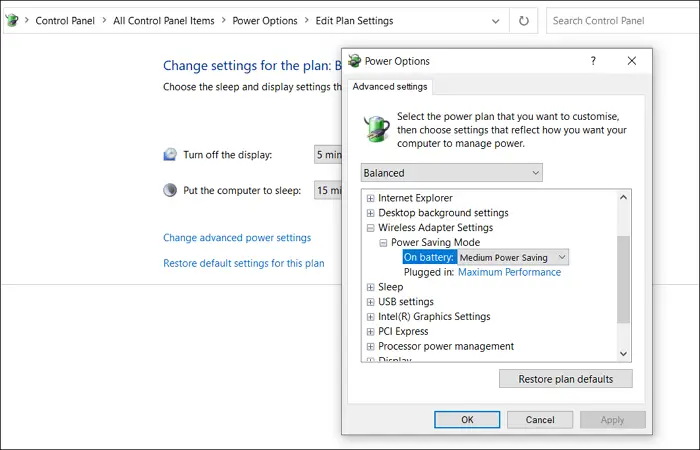Image resolution: width=700 pixels, height=450 pixels.
Task: Expand the Sleep node
Action: tap(370, 287)
